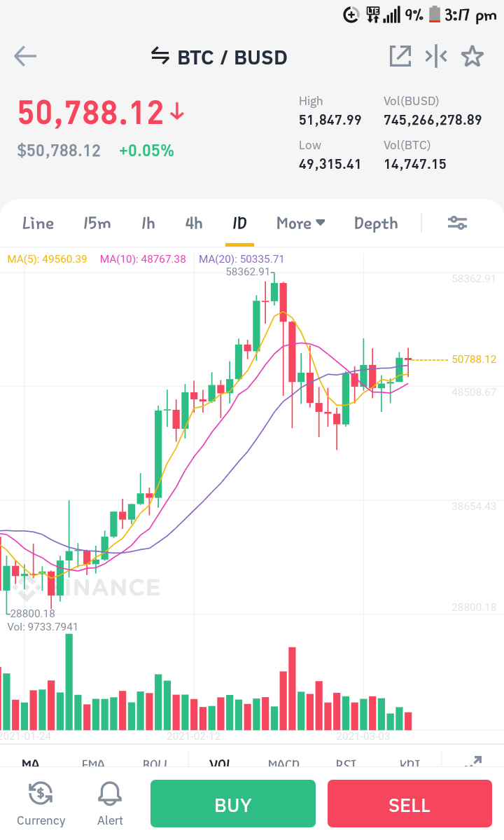Toggle the VOL indicator
Image resolution: width=504 pixels, height=840 pixels.
tap(220, 762)
